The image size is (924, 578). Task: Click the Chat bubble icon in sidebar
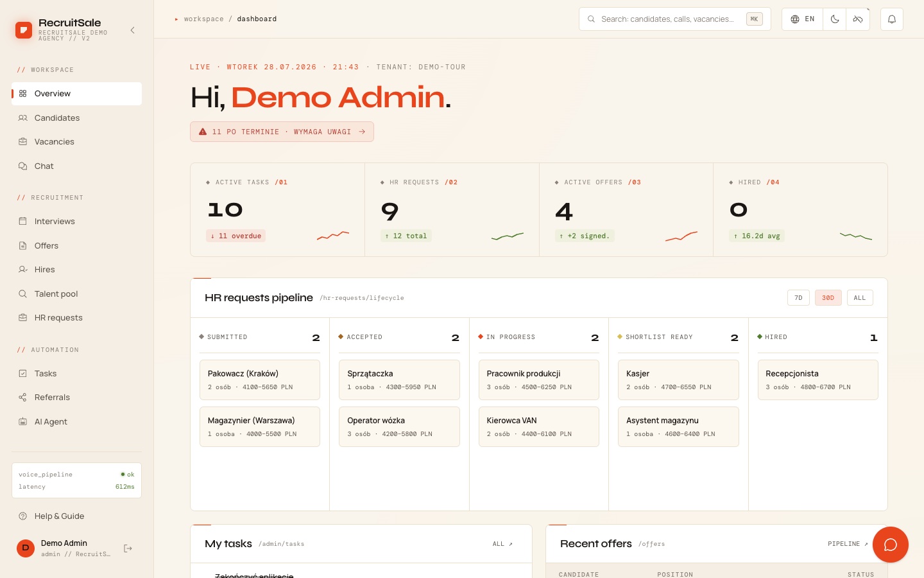point(23,166)
